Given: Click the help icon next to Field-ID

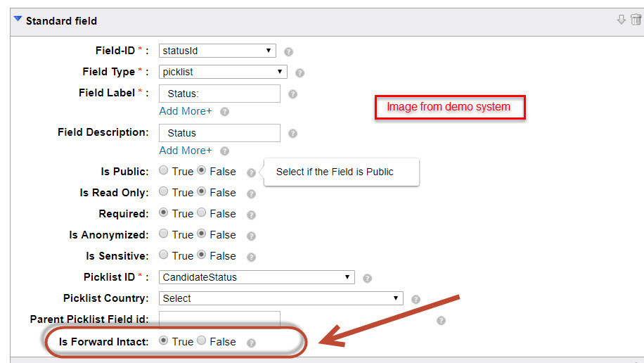Looking at the screenshot, I should [x=289, y=52].
